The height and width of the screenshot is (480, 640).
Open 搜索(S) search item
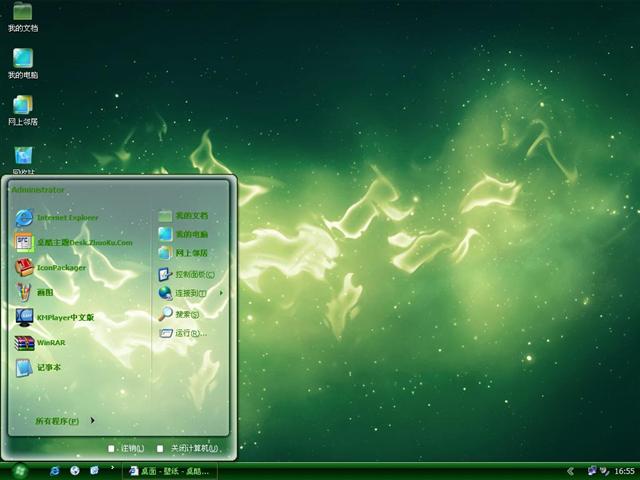[179, 314]
